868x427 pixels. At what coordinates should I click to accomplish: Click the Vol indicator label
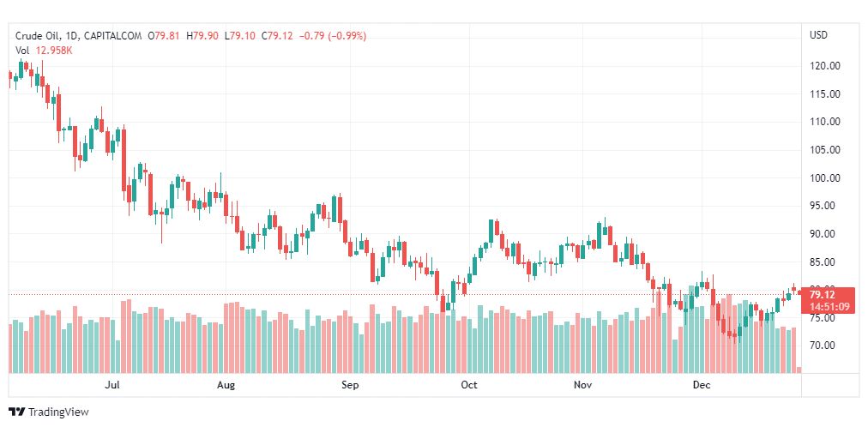pos(22,51)
